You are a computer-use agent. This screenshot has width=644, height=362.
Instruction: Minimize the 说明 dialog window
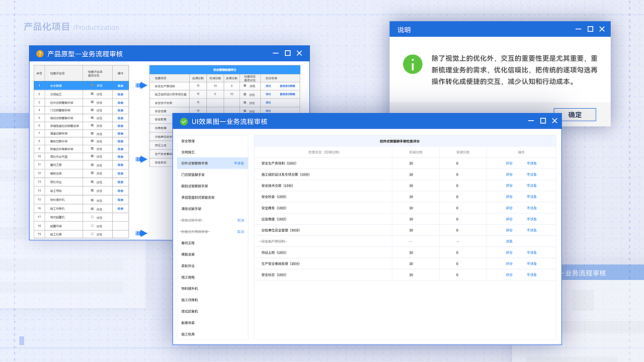click(x=578, y=29)
